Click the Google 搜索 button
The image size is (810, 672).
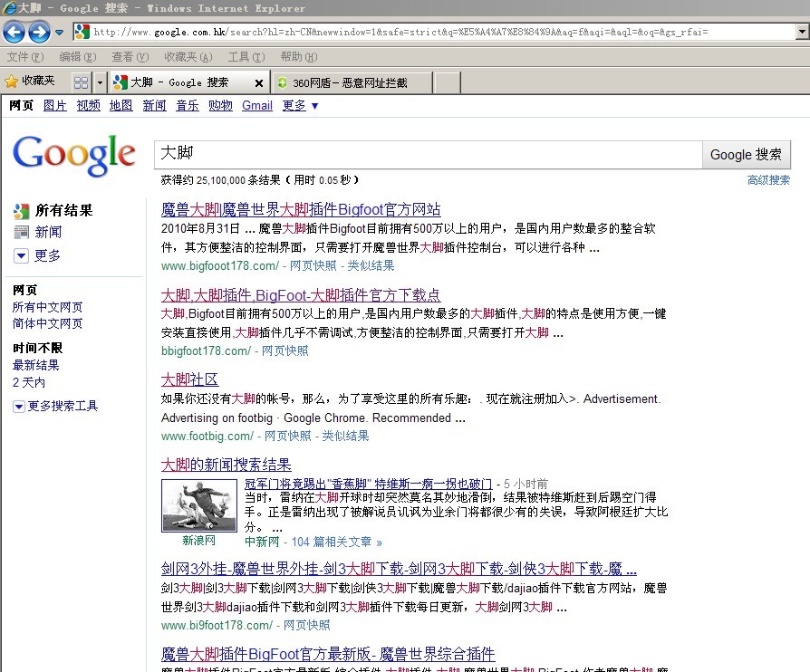(x=746, y=155)
